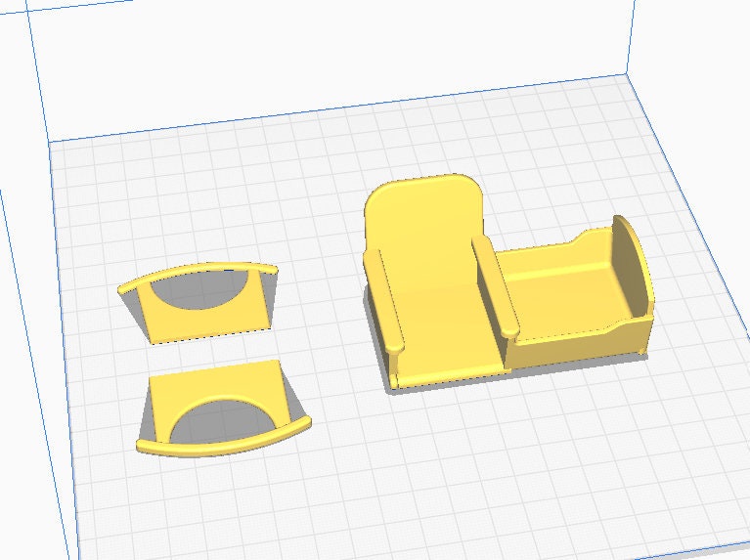Click the curved rail of upper rocker
The width and height of the screenshot is (750, 560).
(x=196, y=272)
